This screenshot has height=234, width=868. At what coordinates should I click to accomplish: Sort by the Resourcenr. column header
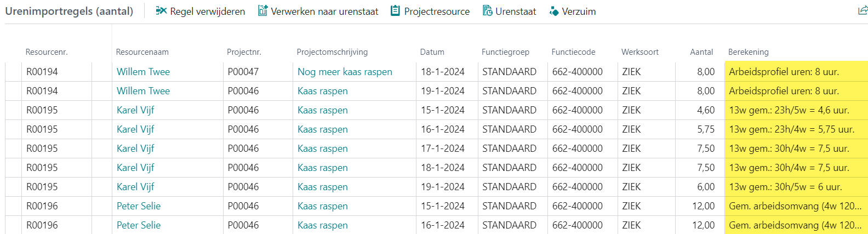click(47, 52)
